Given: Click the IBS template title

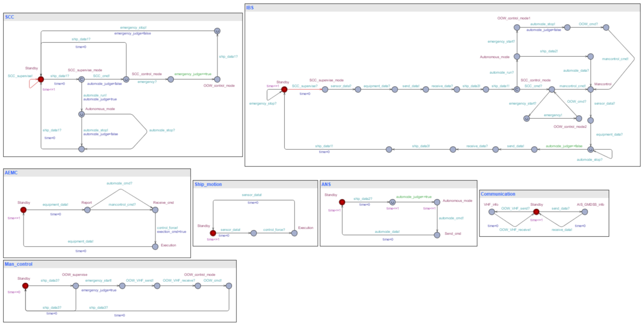Looking at the screenshot, I should click(x=250, y=8).
